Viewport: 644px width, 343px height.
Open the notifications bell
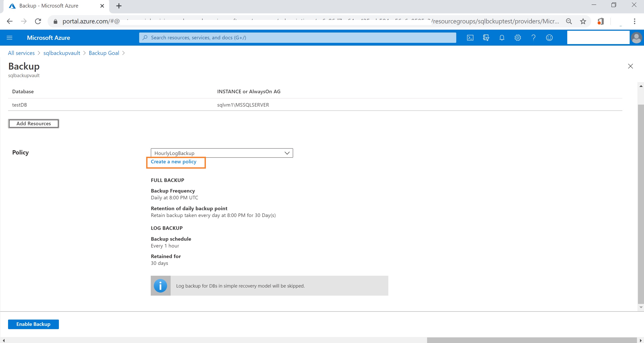[x=502, y=38]
